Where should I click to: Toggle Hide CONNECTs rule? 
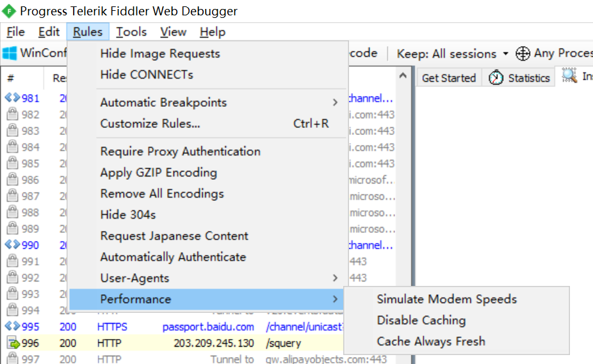pos(207,74)
